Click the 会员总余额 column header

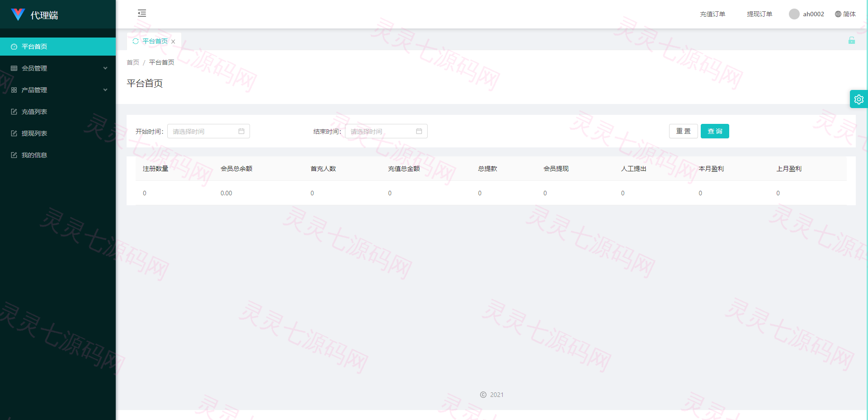[x=236, y=169]
